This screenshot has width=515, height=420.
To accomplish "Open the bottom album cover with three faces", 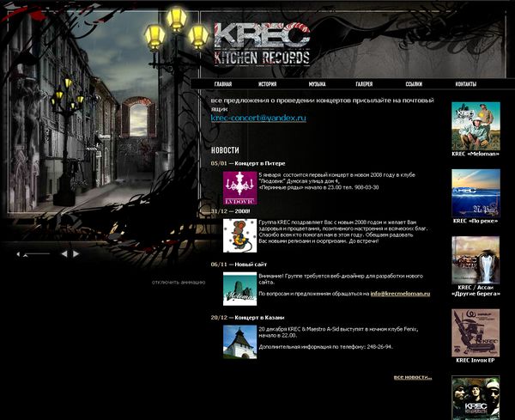I will (x=476, y=398).
